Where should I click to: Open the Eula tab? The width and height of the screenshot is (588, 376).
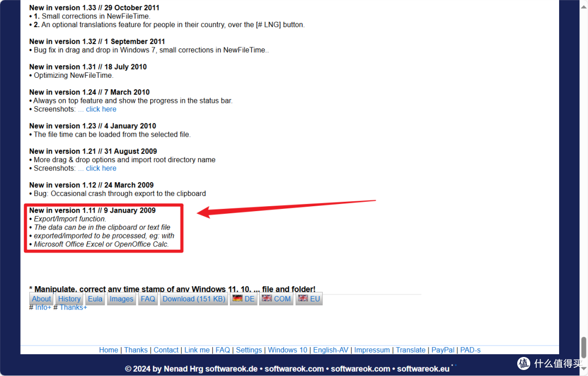pyautogui.click(x=95, y=299)
